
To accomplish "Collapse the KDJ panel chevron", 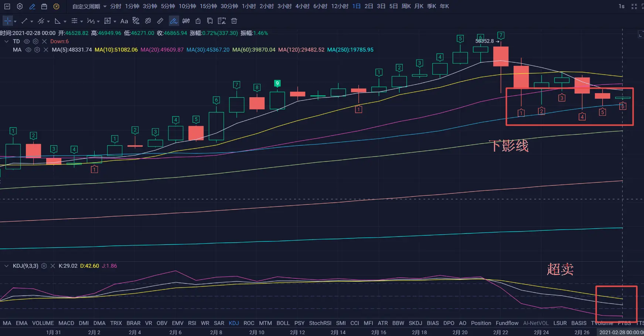I will pos(6,266).
